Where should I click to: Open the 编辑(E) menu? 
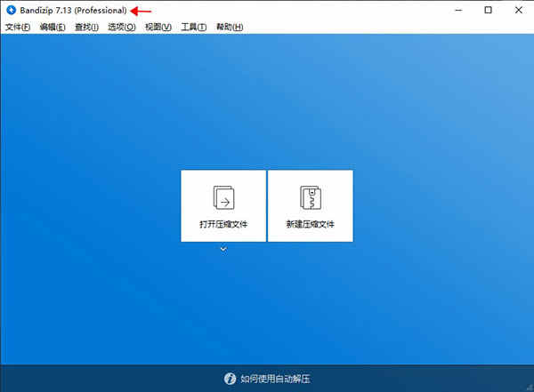[x=53, y=27]
